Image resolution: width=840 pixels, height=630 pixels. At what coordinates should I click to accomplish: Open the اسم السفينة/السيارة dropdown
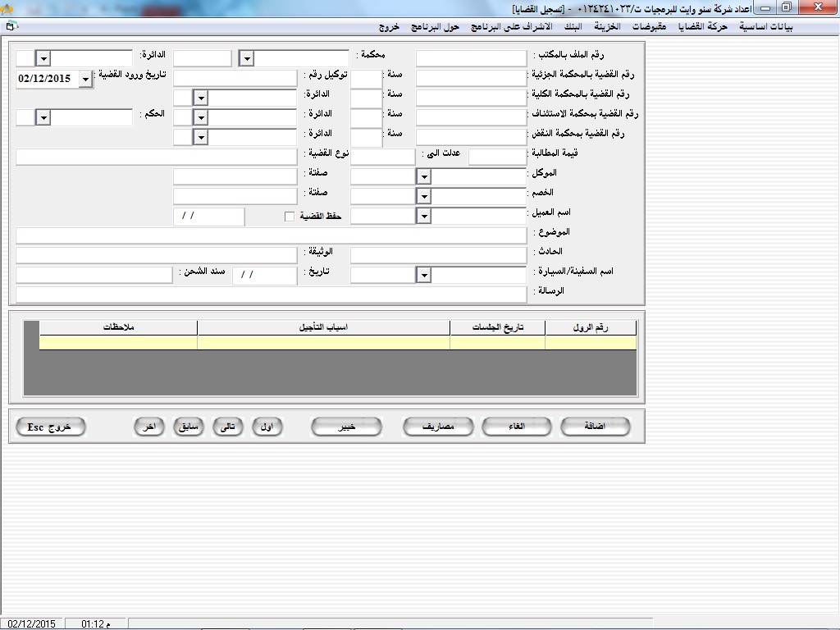point(423,276)
